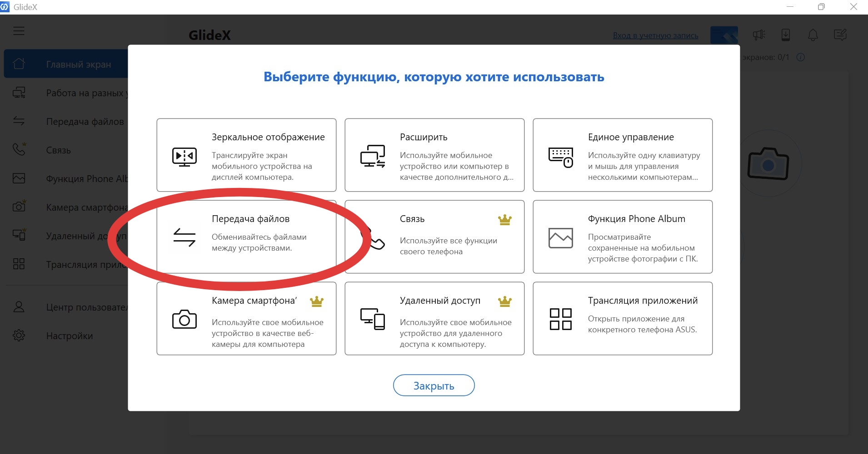The width and height of the screenshot is (868, 454).
Task: Click the Центр пользователя person icon
Action: pyautogui.click(x=19, y=307)
